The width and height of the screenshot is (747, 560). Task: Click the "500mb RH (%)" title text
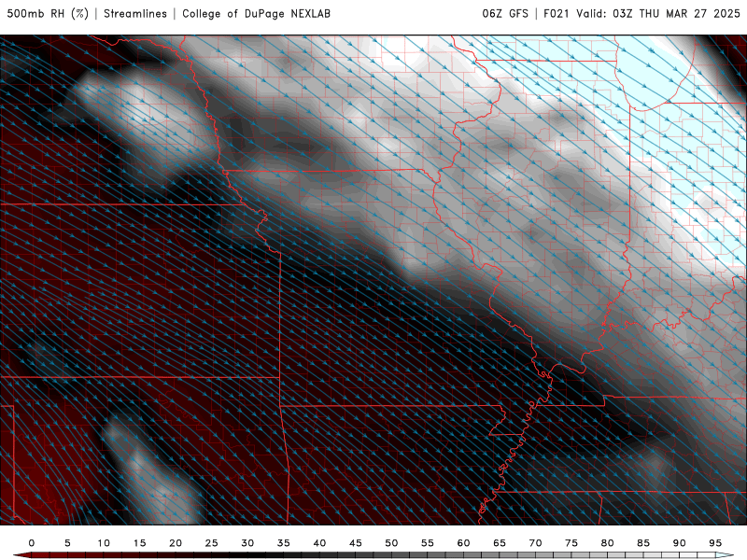48,14
